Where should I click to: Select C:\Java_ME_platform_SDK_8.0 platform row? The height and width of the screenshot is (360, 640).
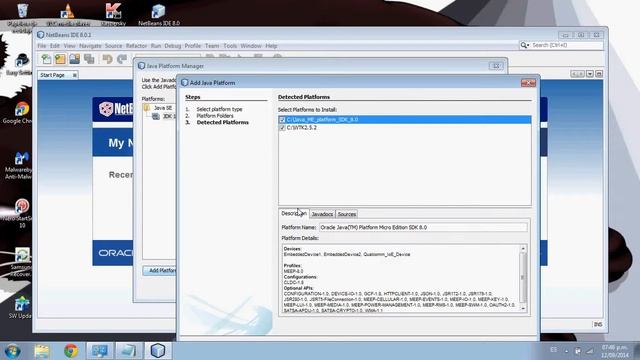coord(404,120)
